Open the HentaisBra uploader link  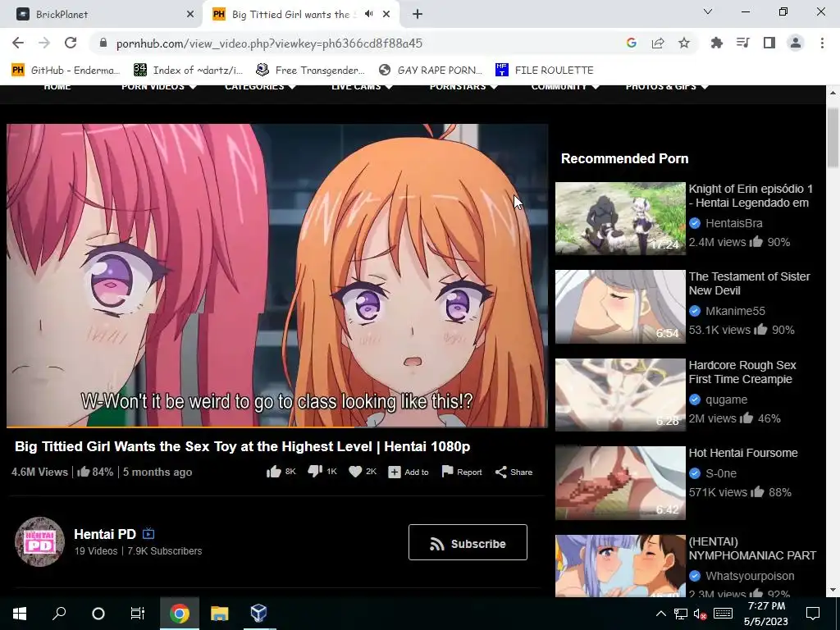[x=733, y=223]
